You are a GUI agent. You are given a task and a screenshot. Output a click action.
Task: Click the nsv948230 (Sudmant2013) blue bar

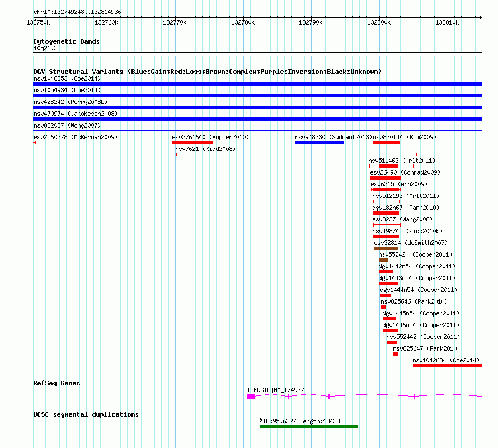[320, 143]
